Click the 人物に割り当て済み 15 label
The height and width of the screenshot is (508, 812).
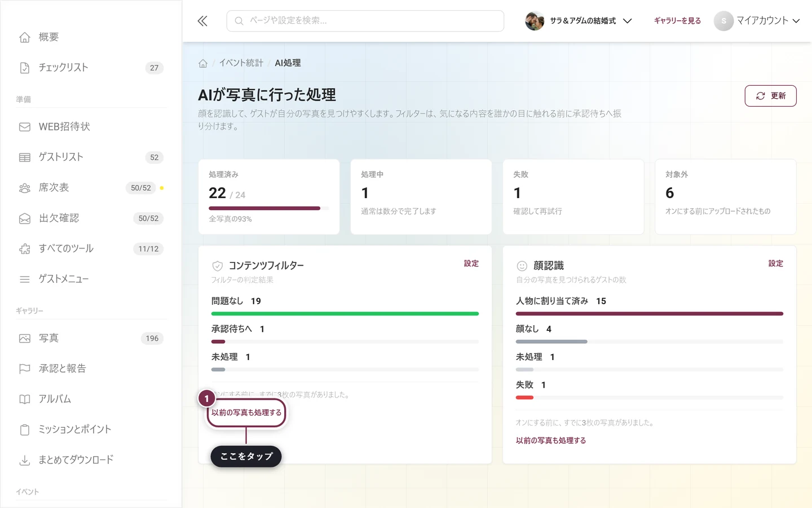tap(561, 301)
